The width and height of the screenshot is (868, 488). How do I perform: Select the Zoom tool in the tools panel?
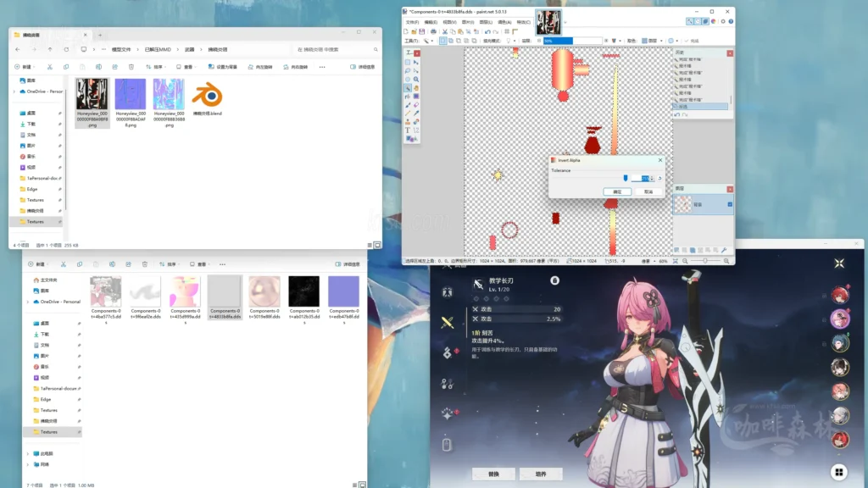(418, 80)
